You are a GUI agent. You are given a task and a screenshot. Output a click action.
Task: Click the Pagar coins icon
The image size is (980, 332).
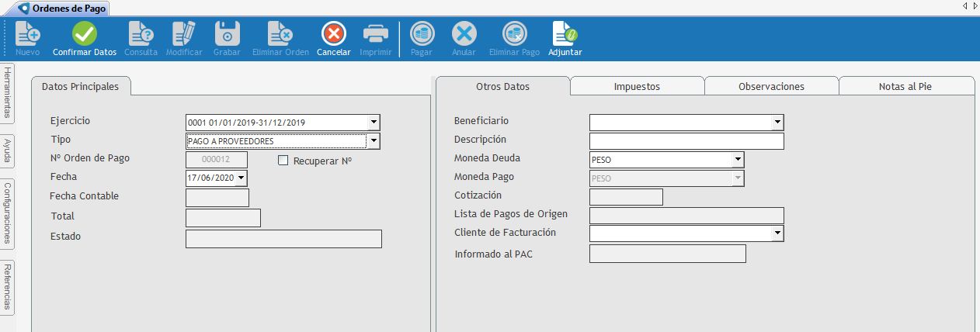click(x=422, y=34)
